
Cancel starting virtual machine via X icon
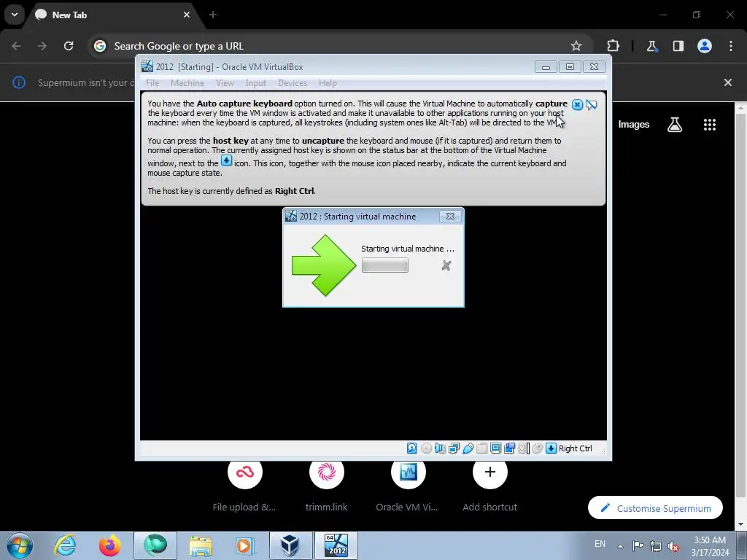coord(446,265)
